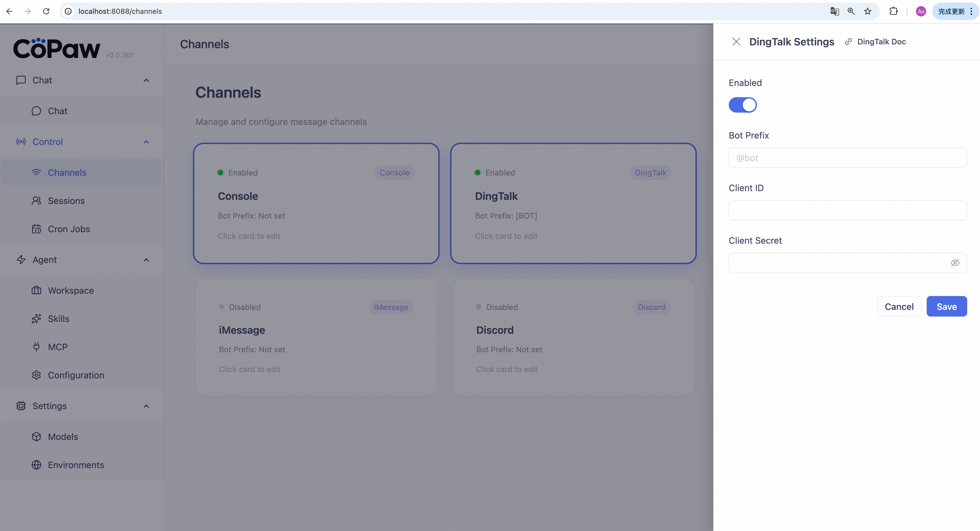The width and height of the screenshot is (980, 531).
Task: Collapse the Chat sidebar group
Action: [x=146, y=80]
